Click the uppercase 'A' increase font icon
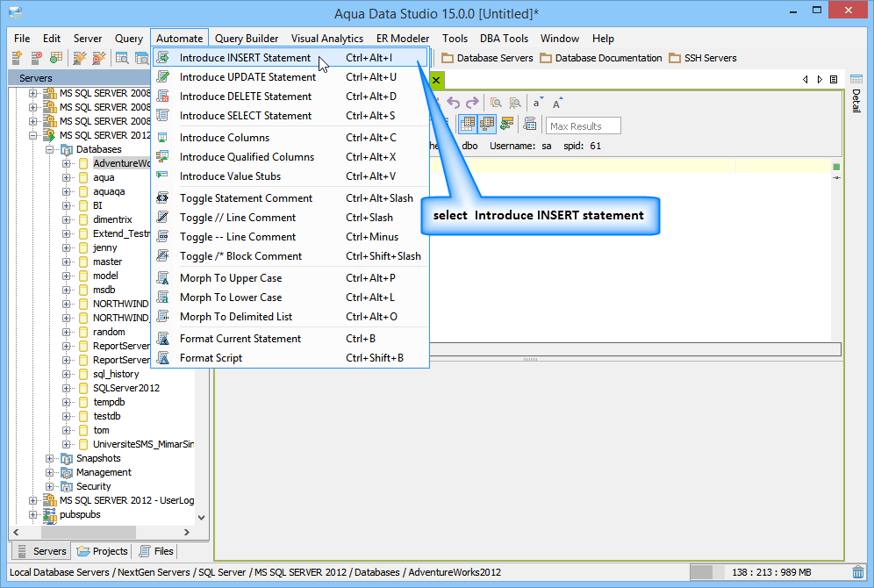Screen dimensions: 874x588 click(557, 103)
